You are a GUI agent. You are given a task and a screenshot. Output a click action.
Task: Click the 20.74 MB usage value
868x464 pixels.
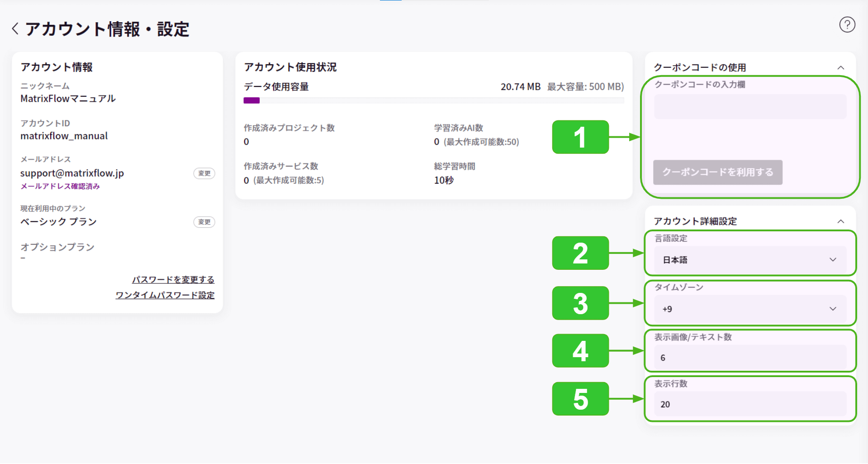click(520, 86)
